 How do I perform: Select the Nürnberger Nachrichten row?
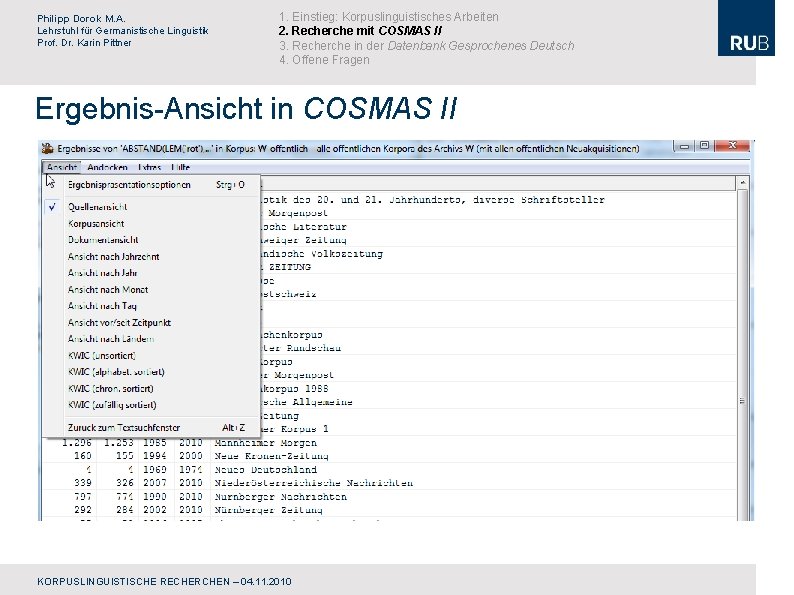coord(389,496)
